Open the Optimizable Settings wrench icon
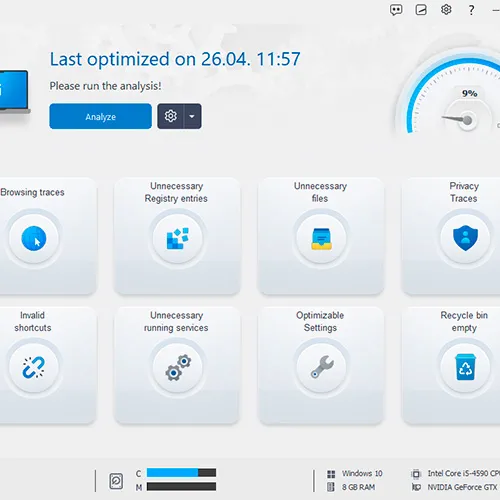The image size is (500, 500). pos(321,367)
